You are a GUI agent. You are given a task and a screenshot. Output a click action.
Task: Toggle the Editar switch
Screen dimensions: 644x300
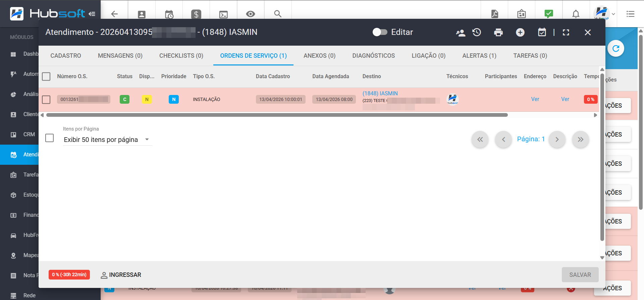point(380,32)
